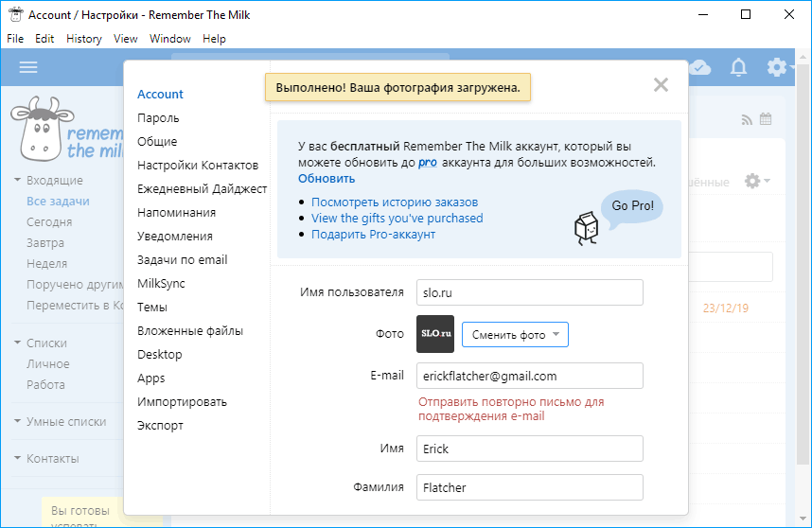Click Подарить Pro-аккаунт link
The height and width of the screenshot is (528, 812).
pos(374,235)
